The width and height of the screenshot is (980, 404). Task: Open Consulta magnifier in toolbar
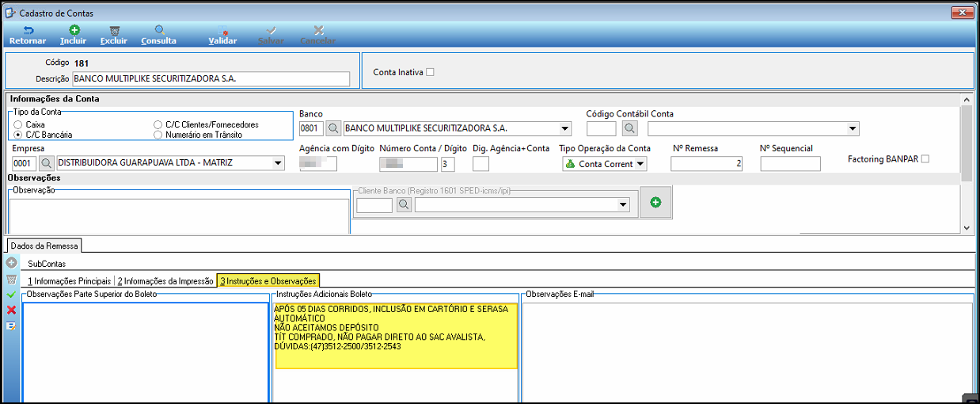point(158,30)
